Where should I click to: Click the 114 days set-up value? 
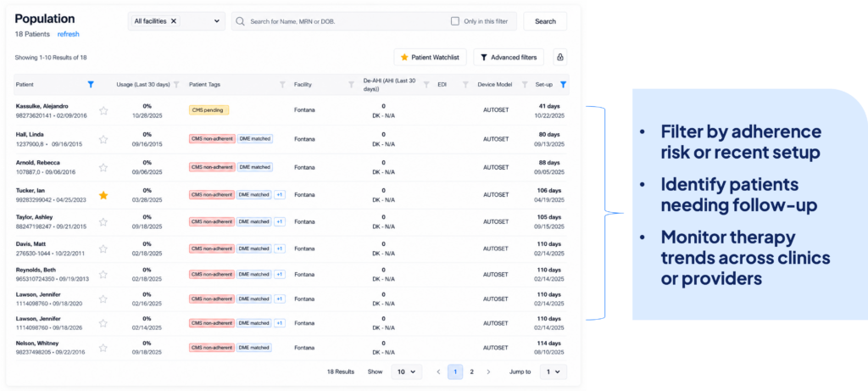coord(548,343)
